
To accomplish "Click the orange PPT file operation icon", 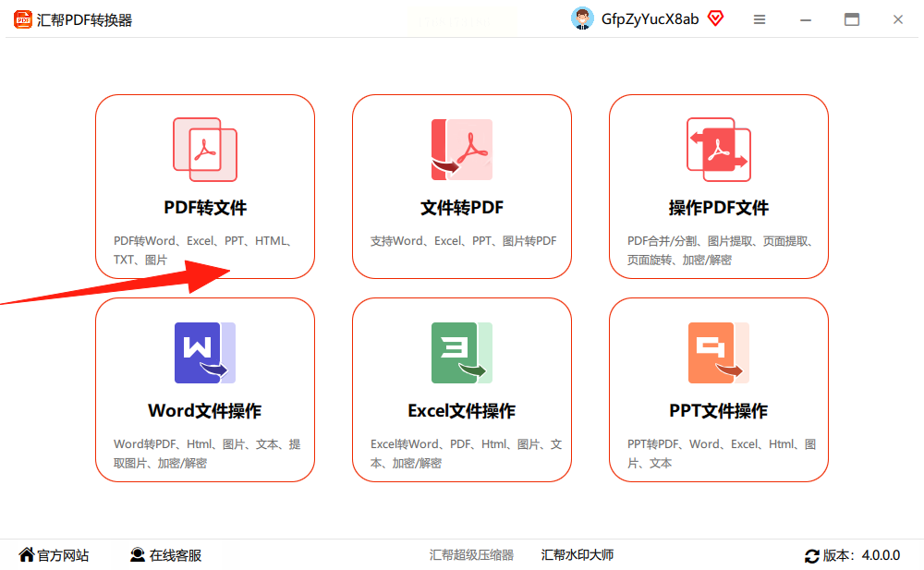I will point(718,353).
